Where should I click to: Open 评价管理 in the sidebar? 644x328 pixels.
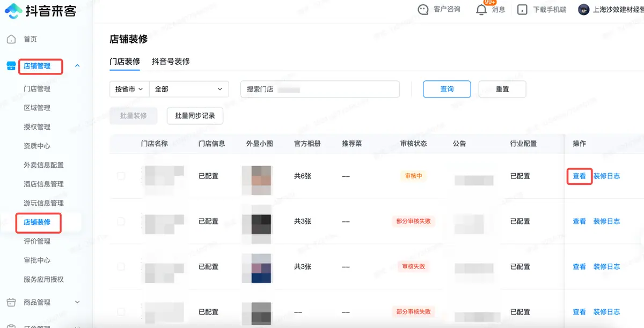tap(37, 241)
